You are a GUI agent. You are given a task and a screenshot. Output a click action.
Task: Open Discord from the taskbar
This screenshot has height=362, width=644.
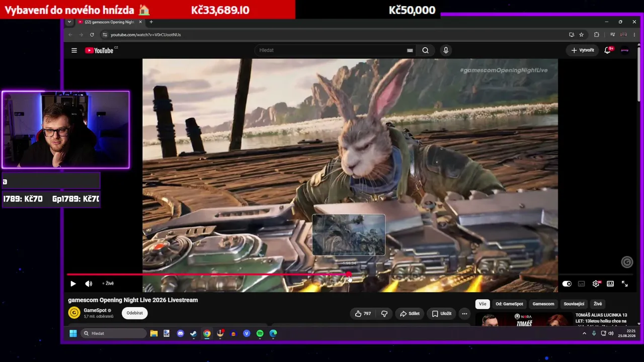coord(181,333)
